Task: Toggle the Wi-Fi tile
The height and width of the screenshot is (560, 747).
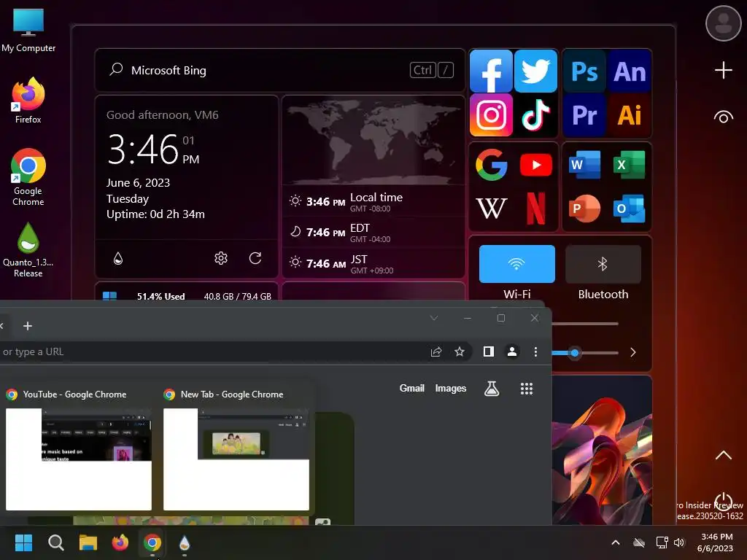Action: [517, 264]
